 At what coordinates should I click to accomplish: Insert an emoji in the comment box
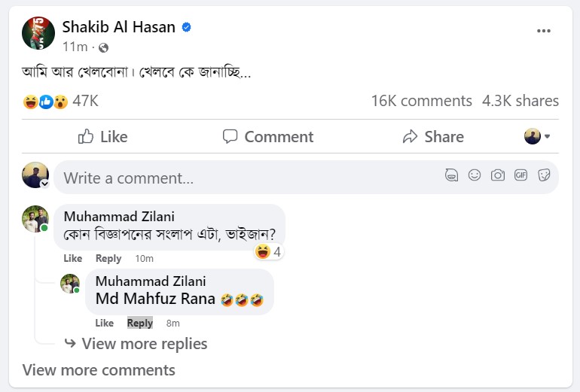point(475,175)
